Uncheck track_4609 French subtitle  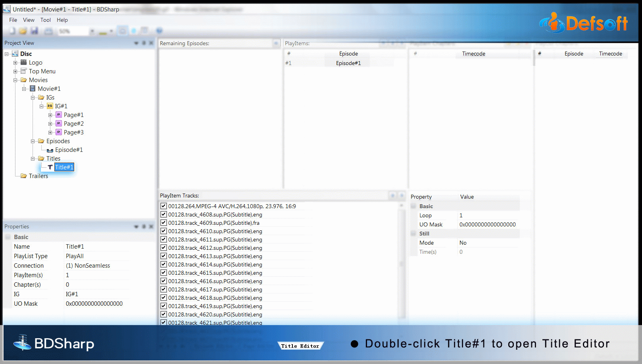(x=163, y=222)
